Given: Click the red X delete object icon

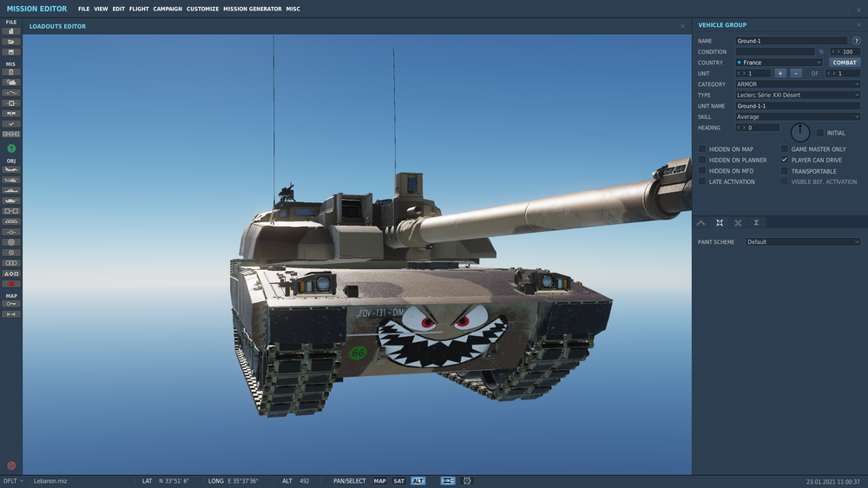Looking at the screenshot, I should (x=11, y=284).
